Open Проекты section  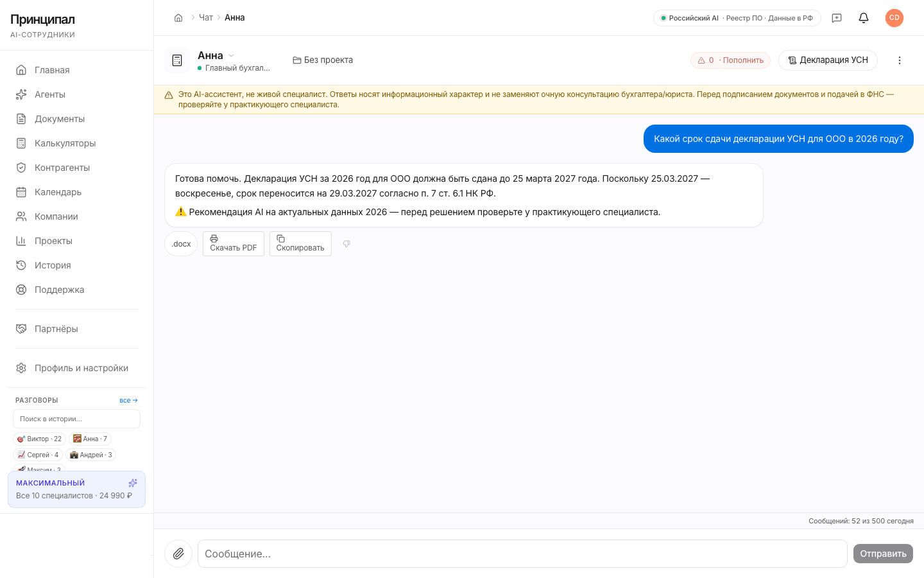[77, 241]
